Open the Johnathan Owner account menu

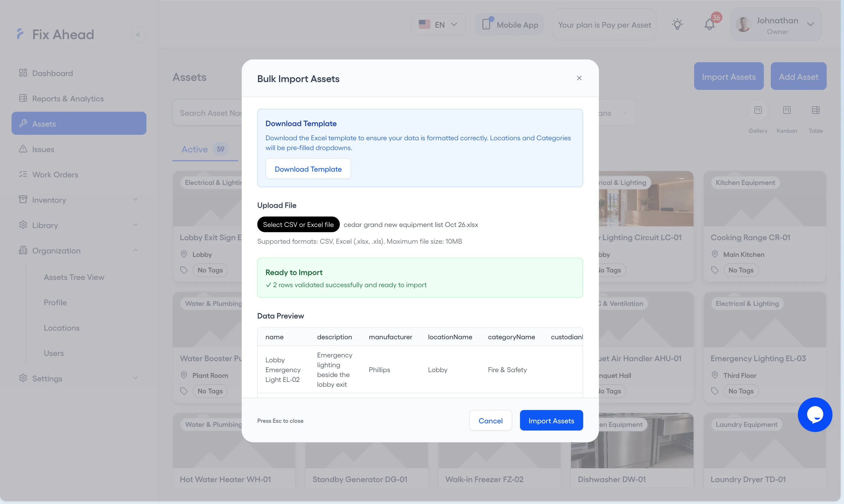[x=776, y=24]
